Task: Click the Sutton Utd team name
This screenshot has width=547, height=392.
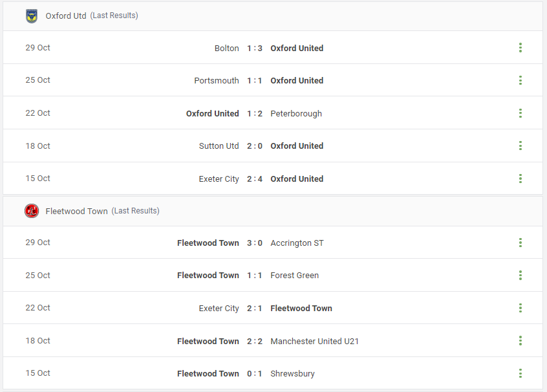Action: 219,146
